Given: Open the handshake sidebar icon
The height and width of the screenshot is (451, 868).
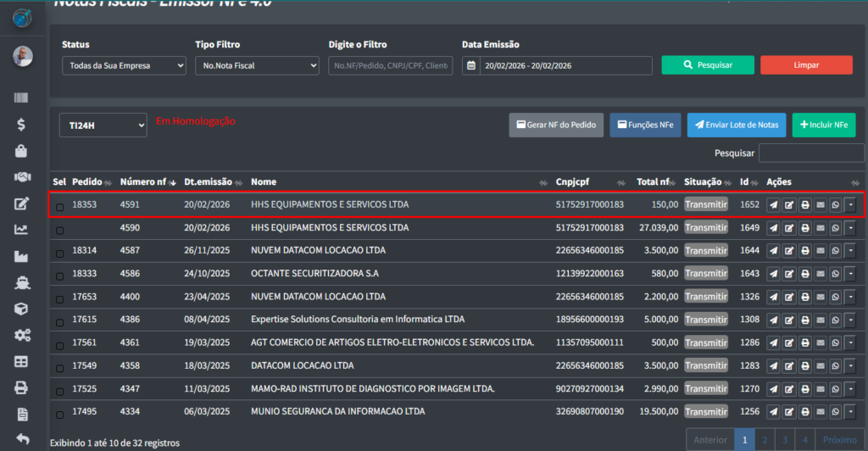Looking at the screenshot, I should 21,177.
